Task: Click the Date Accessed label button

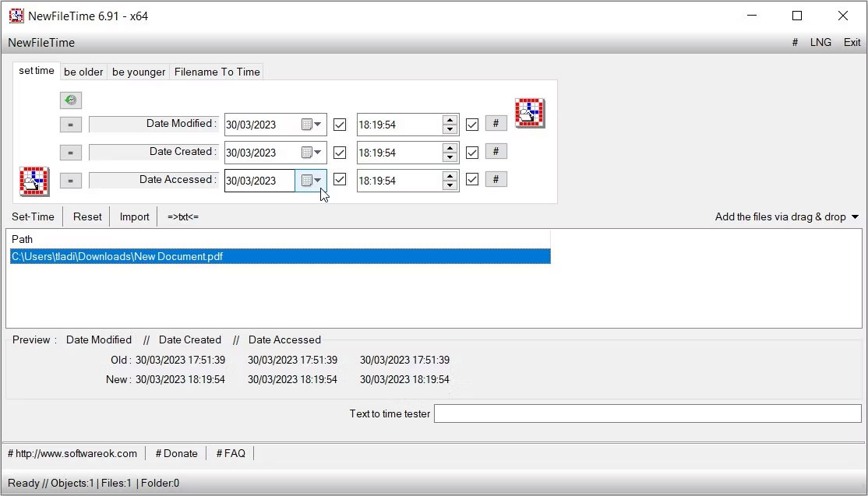Action: click(154, 180)
